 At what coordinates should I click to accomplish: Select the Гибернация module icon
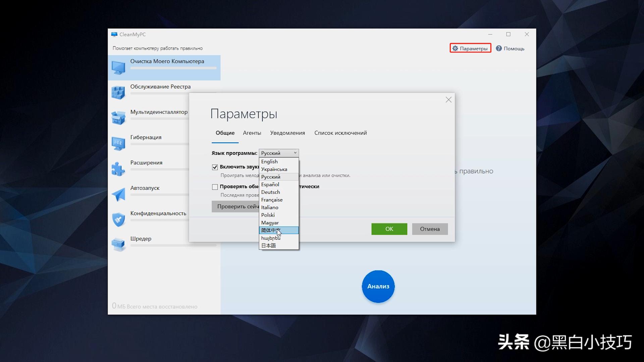118,143
